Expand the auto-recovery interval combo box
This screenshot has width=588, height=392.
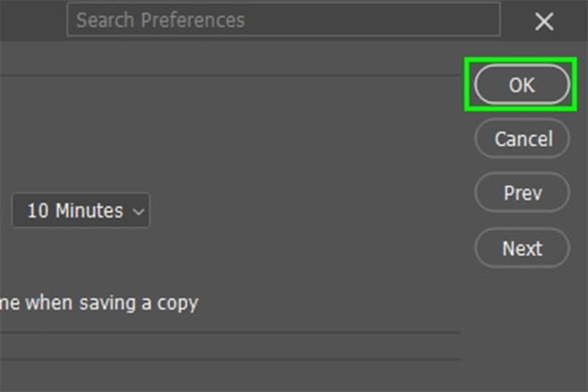click(x=81, y=210)
